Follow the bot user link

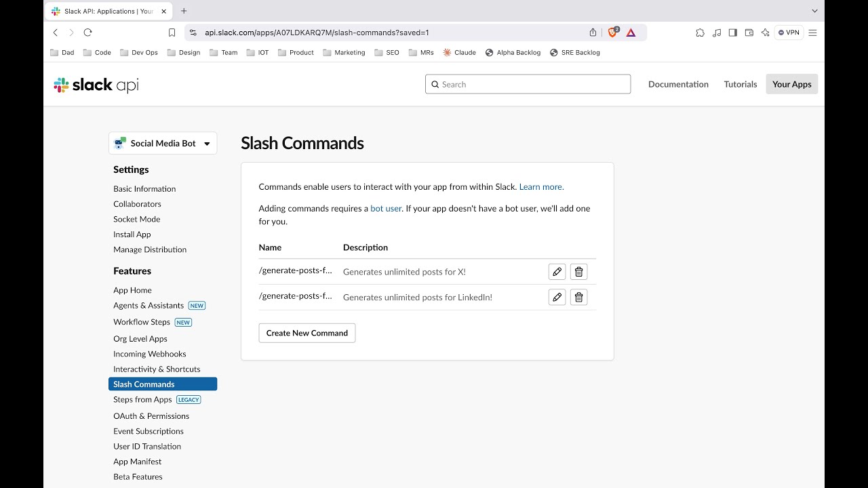coord(386,208)
